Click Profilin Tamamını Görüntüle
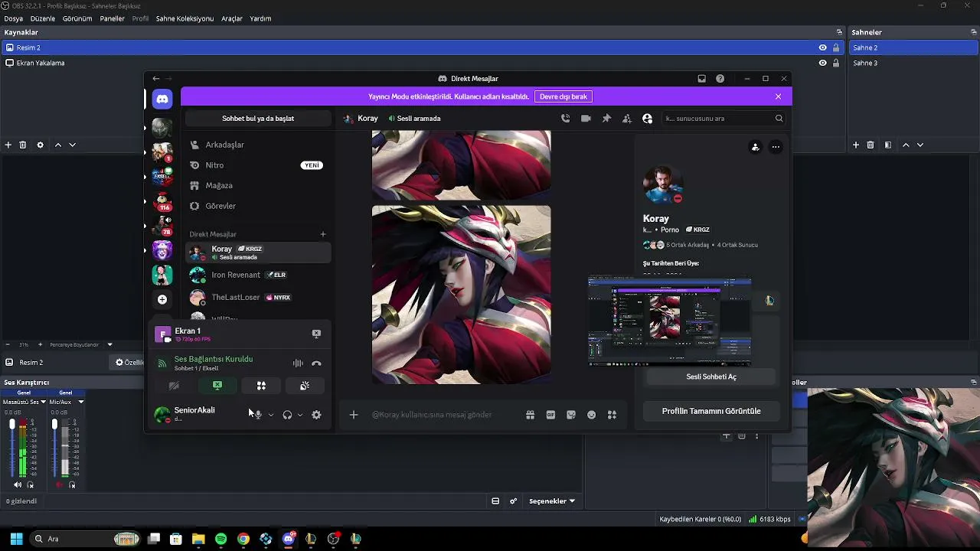The width and height of the screenshot is (980, 551). pos(711,411)
